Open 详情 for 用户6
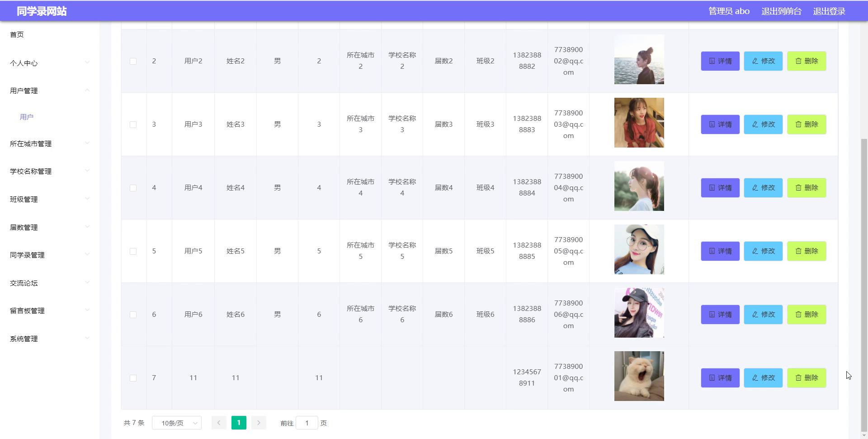Screen dimensions: 868x439 point(720,315)
